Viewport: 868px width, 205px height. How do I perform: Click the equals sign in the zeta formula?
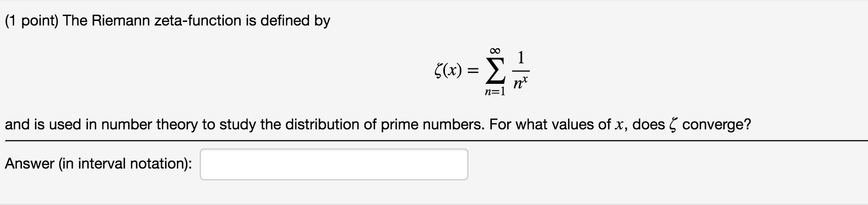pos(473,71)
